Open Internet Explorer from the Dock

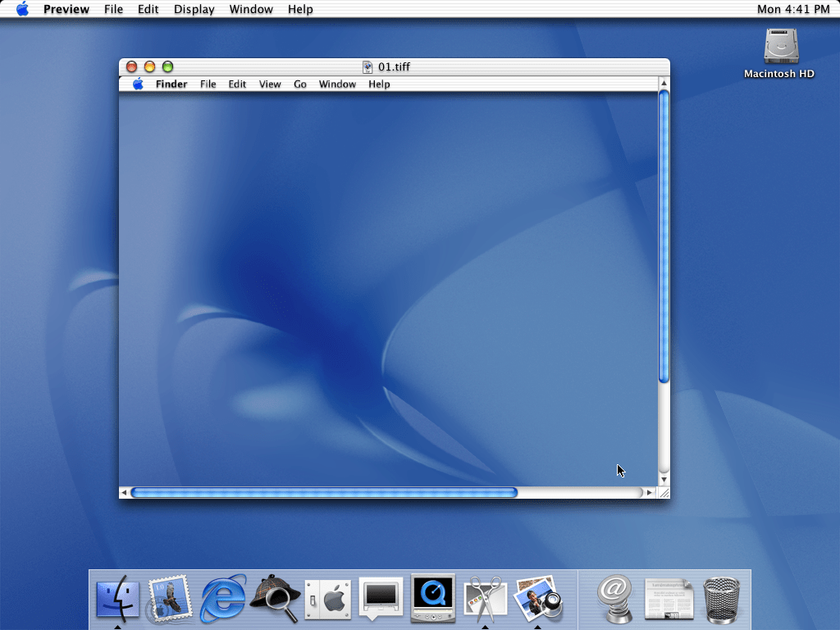coord(223,599)
